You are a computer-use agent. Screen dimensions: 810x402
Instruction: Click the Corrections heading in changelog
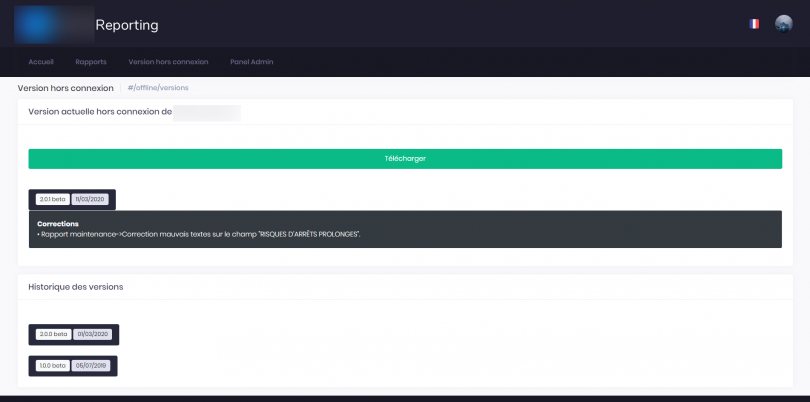pos(58,223)
